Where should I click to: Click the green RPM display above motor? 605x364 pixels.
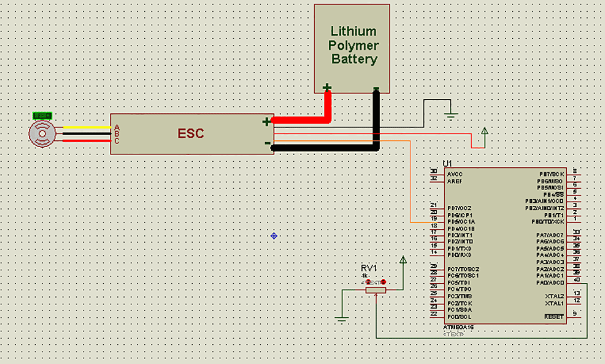[x=42, y=116]
